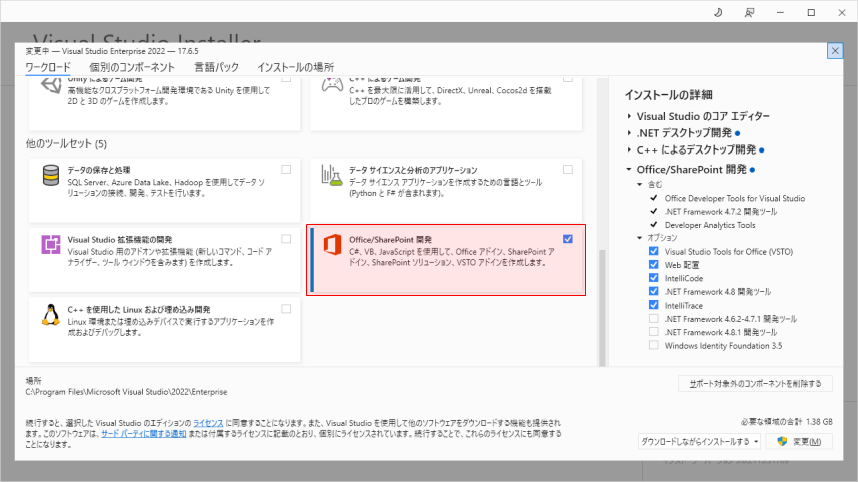The height and width of the screenshot is (482, 858).
Task: Click the feedback icon in title bar
Action: [749, 12]
